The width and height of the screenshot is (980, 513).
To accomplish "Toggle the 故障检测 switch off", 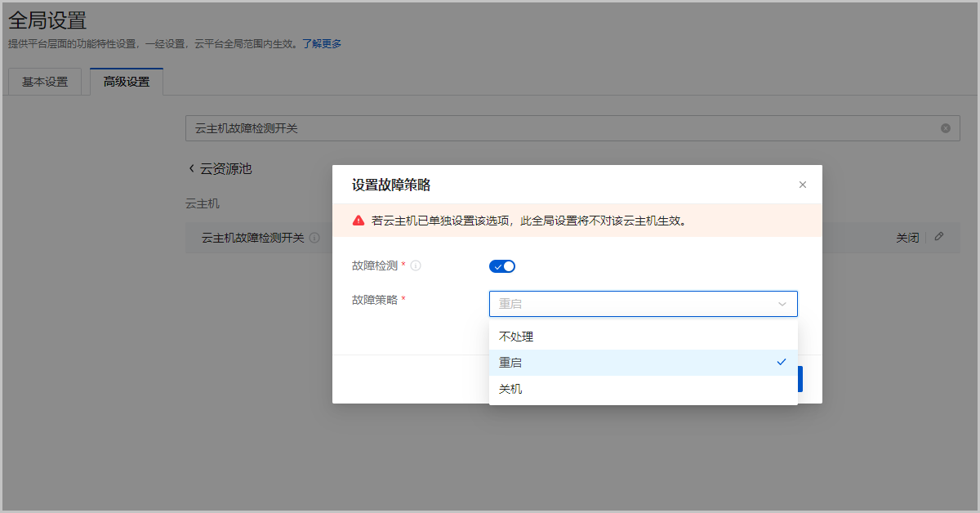I will coord(502,266).
